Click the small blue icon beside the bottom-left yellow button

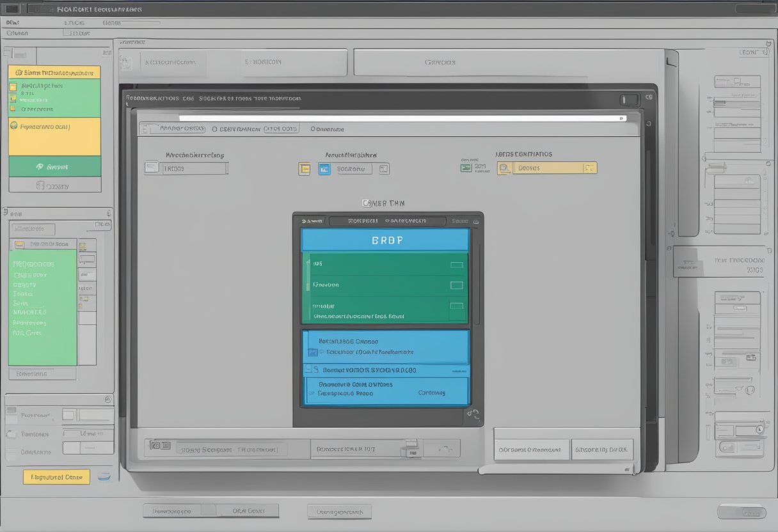(104, 477)
